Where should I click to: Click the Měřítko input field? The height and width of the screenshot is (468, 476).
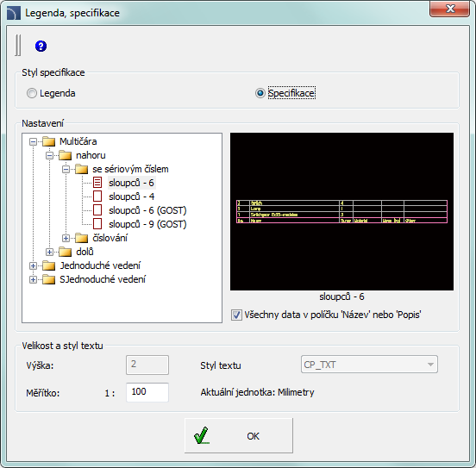(147, 392)
